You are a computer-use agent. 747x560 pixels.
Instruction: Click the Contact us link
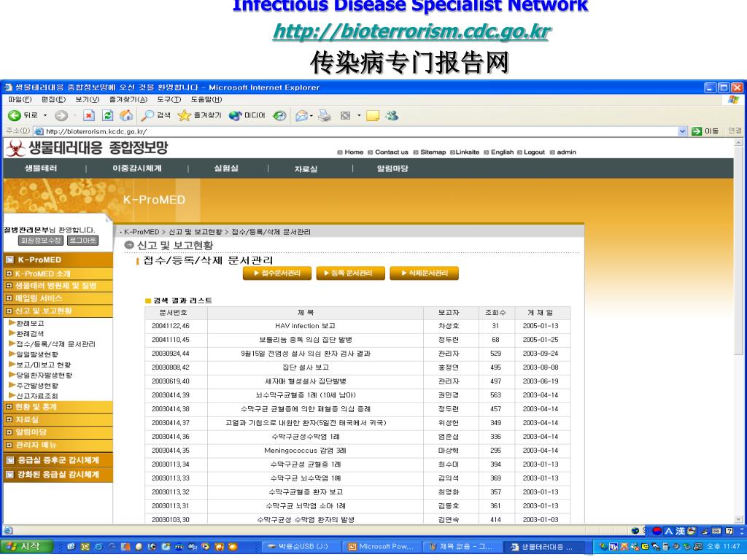click(392, 152)
